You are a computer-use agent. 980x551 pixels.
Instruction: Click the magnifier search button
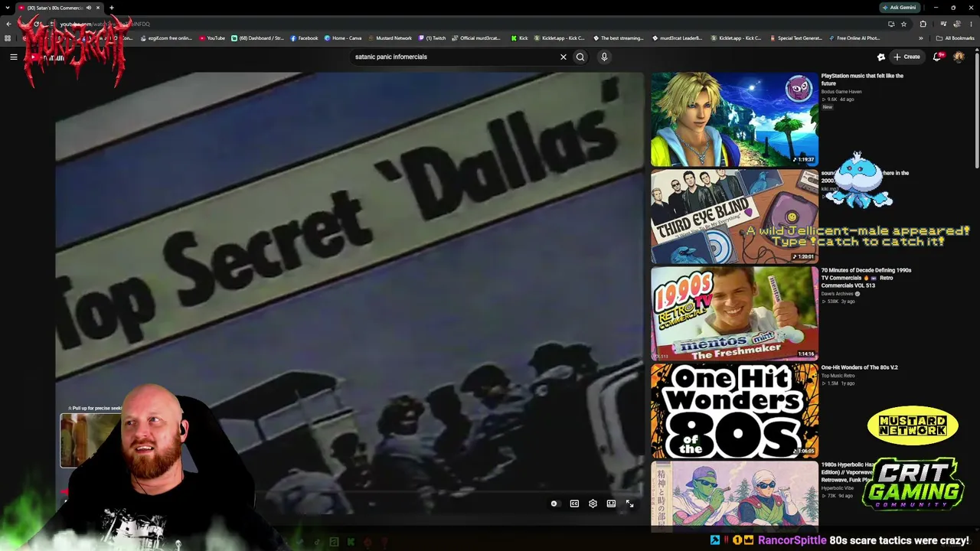(x=580, y=57)
